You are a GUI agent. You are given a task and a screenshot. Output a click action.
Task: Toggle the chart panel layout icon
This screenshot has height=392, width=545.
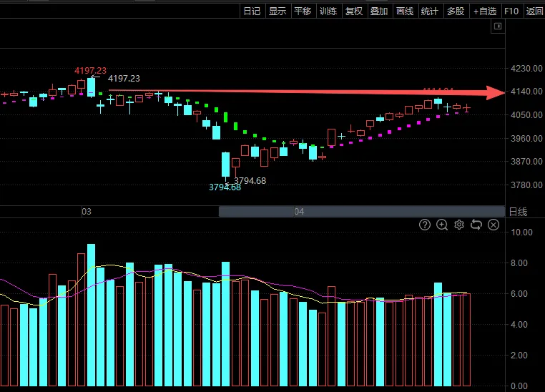(x=498, y=26)
